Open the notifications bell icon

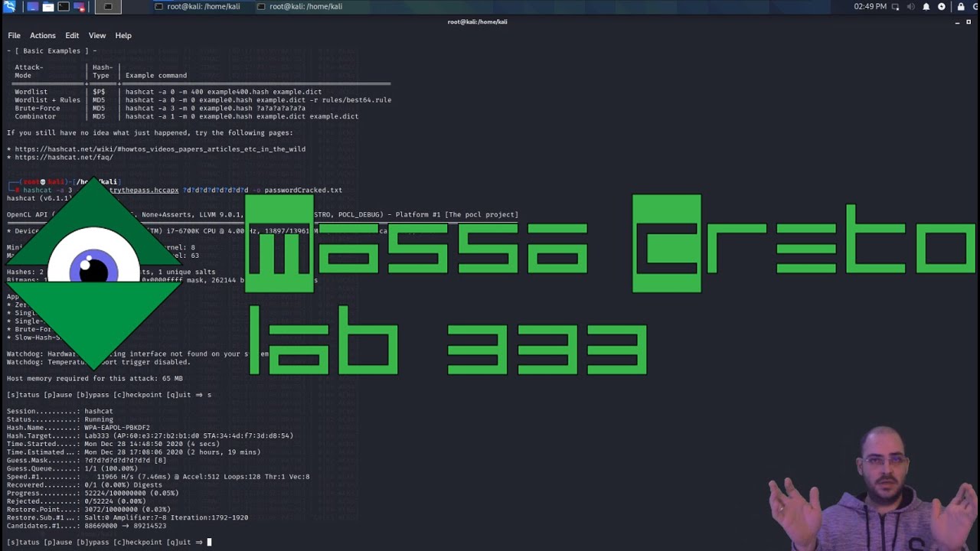(x=926, y=7)
